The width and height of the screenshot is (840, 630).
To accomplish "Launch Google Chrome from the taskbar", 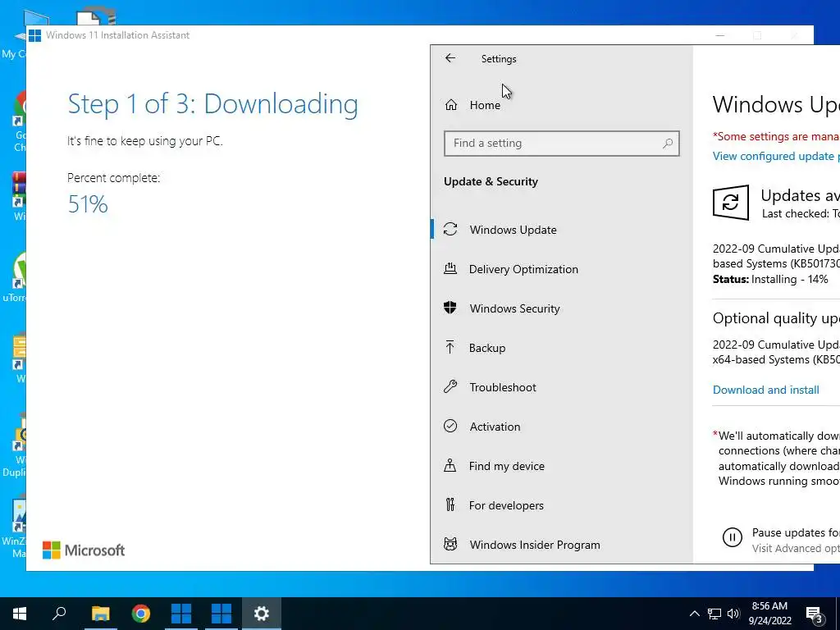I will (x=141, y=614).
